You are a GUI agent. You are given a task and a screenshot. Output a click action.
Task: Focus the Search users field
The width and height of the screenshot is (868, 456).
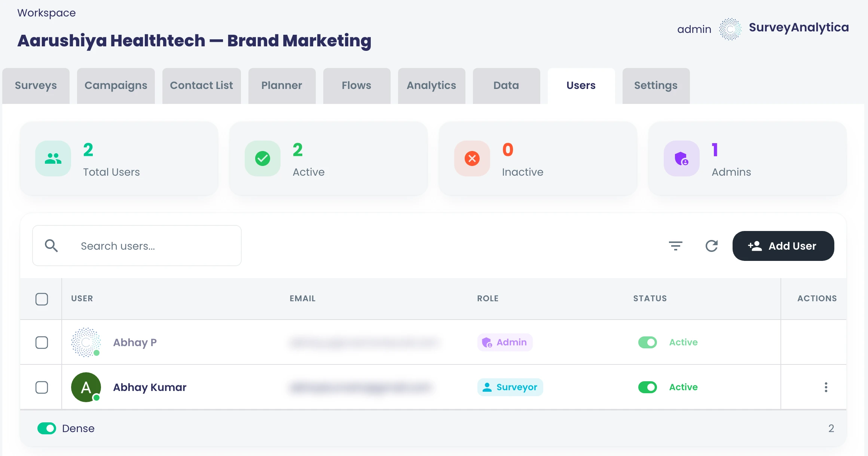click(x=137, y=246)
